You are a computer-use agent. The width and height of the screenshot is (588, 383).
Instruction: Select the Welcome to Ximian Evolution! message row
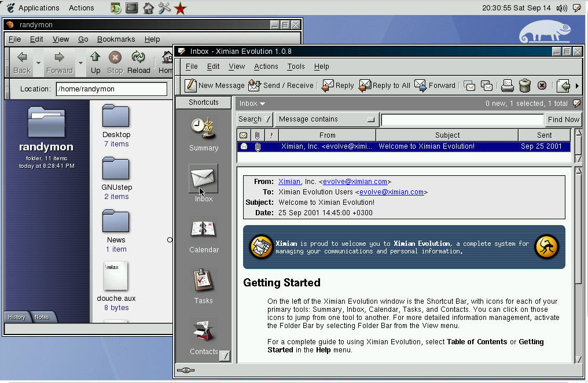pos(403,146)
